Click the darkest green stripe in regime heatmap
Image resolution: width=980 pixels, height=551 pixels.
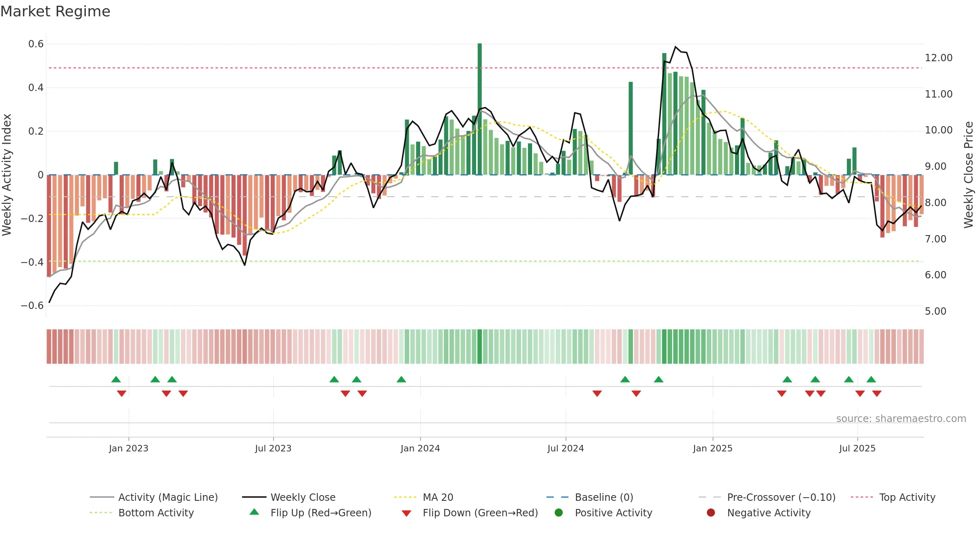point(480,347)
